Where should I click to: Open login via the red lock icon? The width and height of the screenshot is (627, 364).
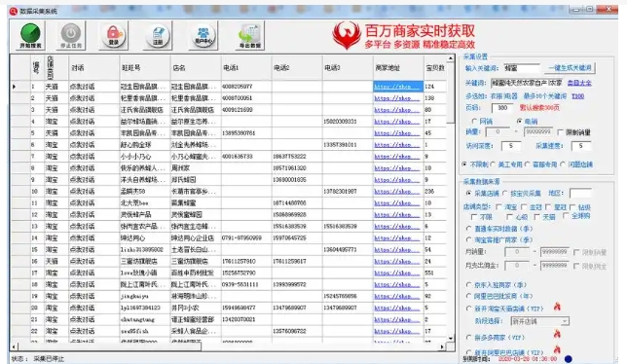(x=114, y=36)
